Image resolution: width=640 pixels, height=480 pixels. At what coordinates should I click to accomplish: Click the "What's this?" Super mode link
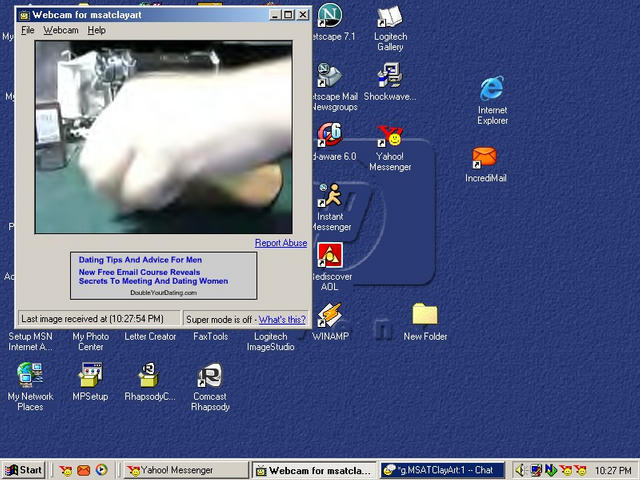[x=282, y=320]
